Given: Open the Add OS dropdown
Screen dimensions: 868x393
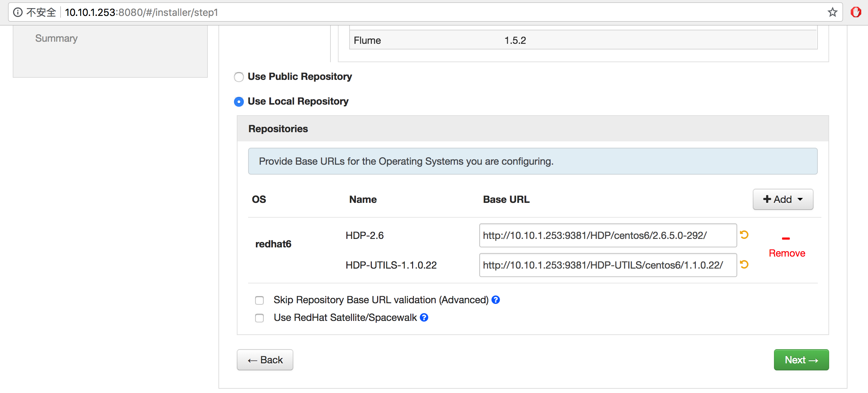Looking at the screenshot, I should [783, 199].
